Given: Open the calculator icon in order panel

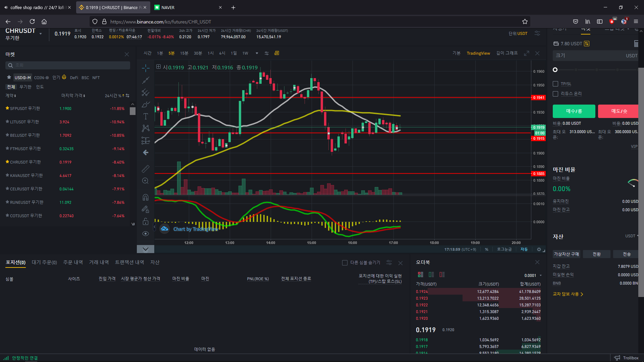Looking at the screenshot, I should click(x=636, y=44).
